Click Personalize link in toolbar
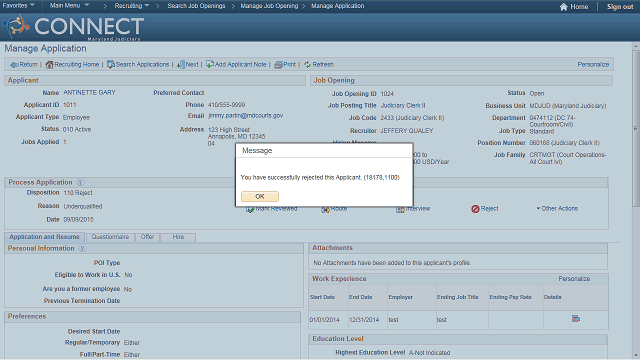640x360 pixels. 593,64
